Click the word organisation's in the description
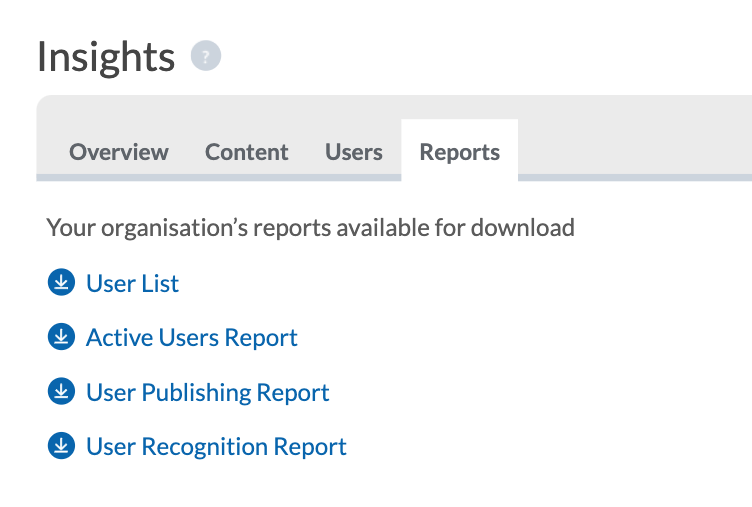 pos(175,228)
